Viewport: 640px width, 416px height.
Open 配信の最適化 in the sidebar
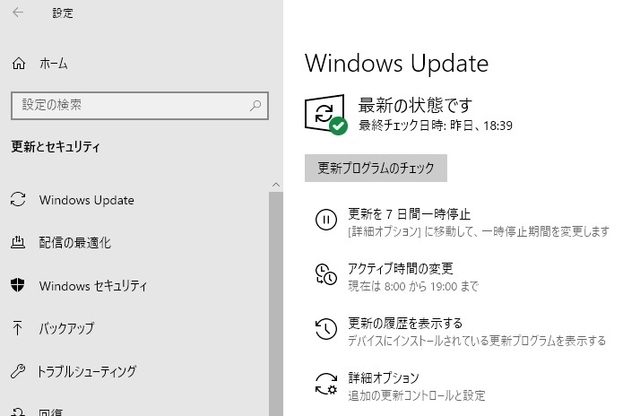[75, 243]
